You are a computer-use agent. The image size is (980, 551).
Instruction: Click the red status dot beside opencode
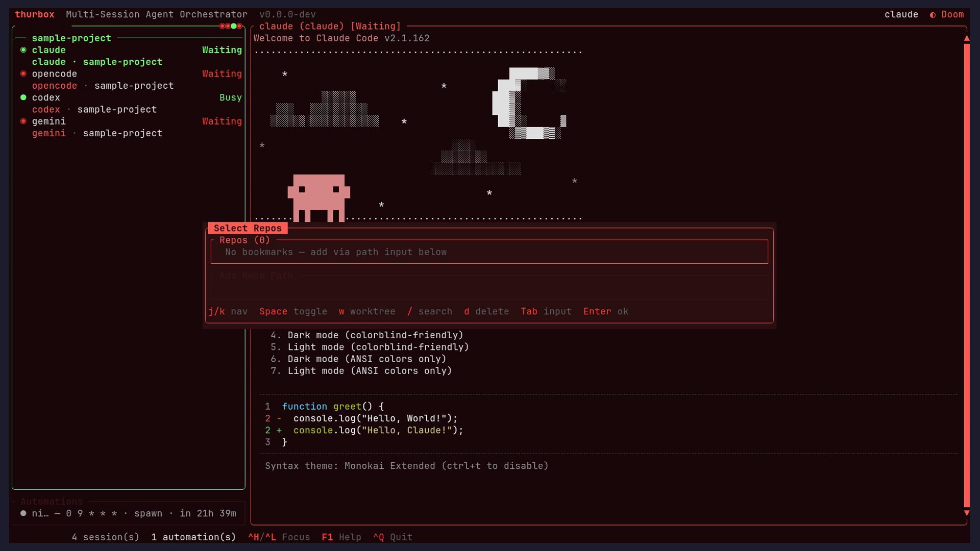pos(23,74)
